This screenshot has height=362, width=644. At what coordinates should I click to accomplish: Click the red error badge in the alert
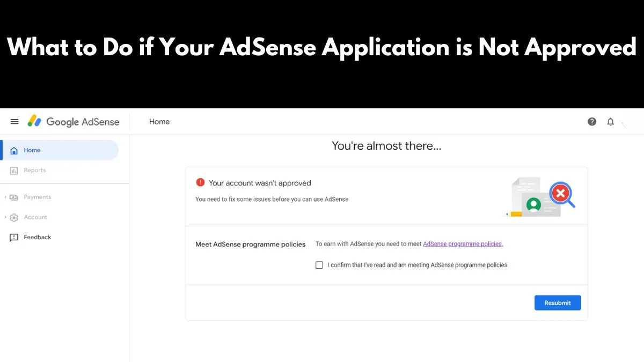[201, 182]
